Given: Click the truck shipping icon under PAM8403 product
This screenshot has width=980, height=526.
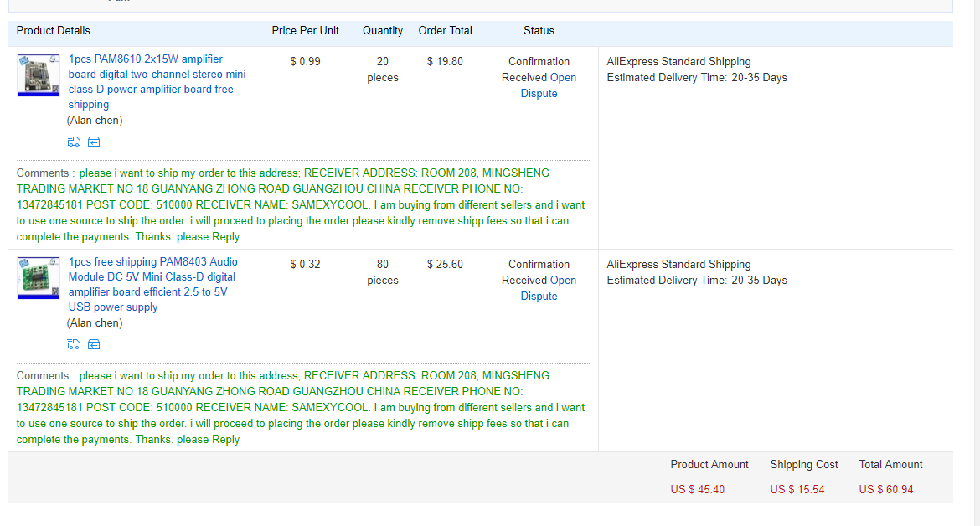Looking at the screenshot, I should click(x=74, y=344).
